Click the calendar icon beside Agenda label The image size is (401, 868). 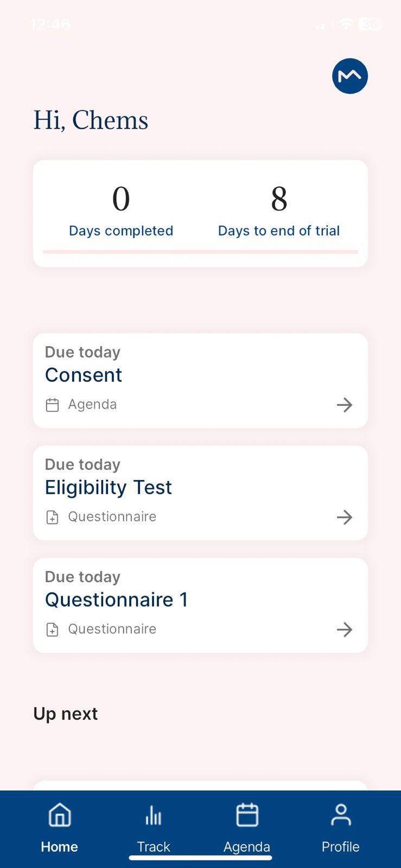click(52, 405)
